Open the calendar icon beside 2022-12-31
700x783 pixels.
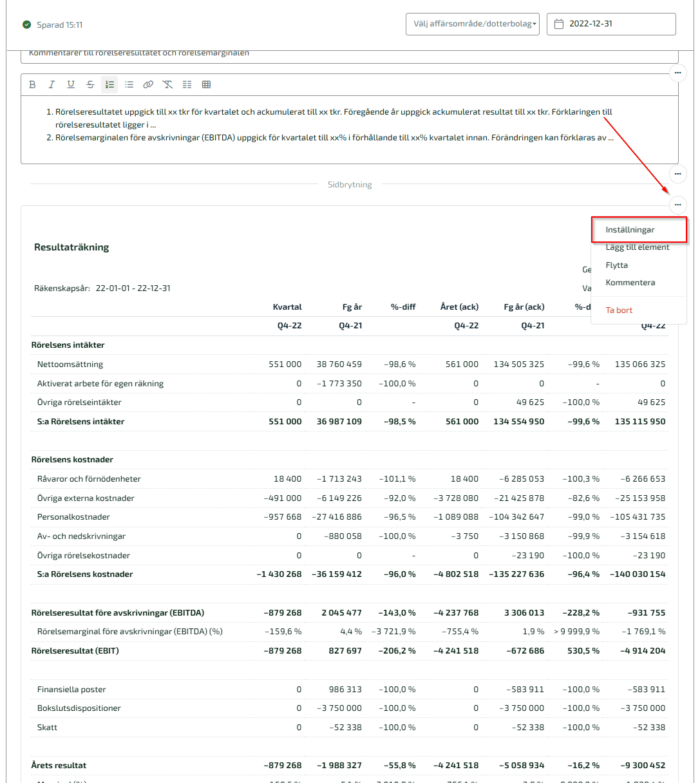pos(559,24)
